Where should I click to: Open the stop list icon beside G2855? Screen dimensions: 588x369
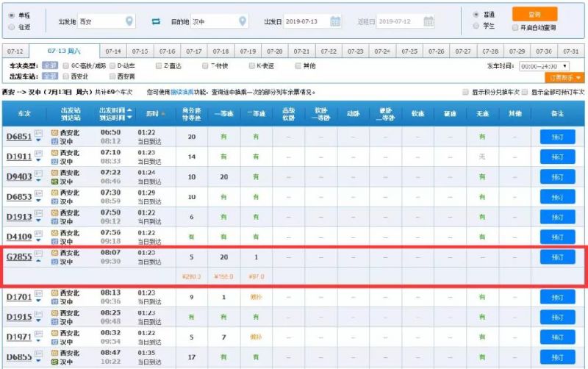[38, 254]
